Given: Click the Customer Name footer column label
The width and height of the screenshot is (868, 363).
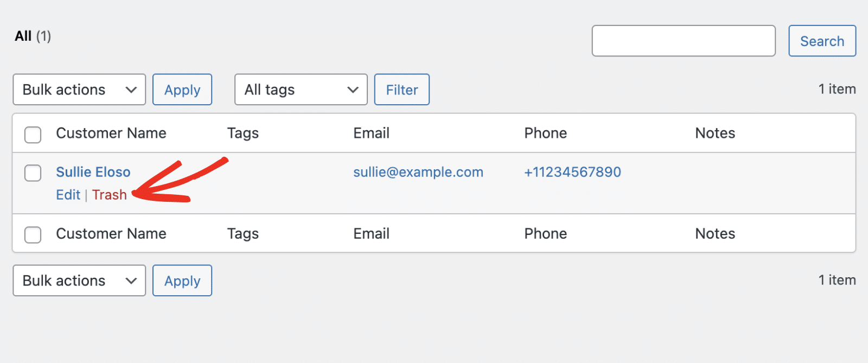Looking at the screenshot, I should [x=111, y=234].
